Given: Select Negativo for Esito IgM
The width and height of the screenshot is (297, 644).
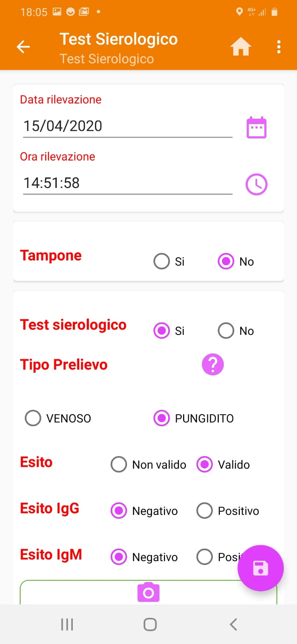Looking at the screenshot, I should pyautogui.click(x=119, y=557).
